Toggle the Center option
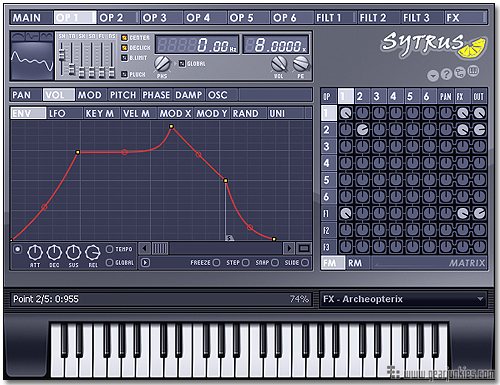This screenshot has height=385, width=500. point(124,38)
